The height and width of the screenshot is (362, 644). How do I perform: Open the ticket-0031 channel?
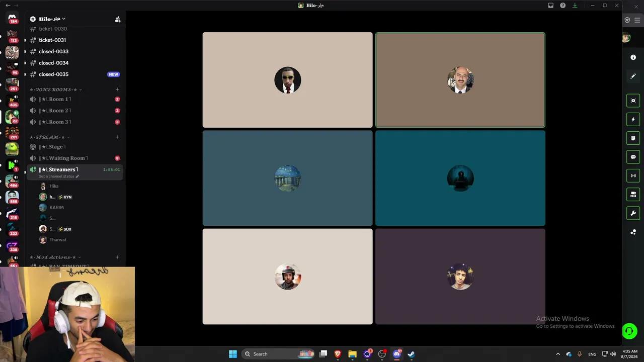click(75, 40)
